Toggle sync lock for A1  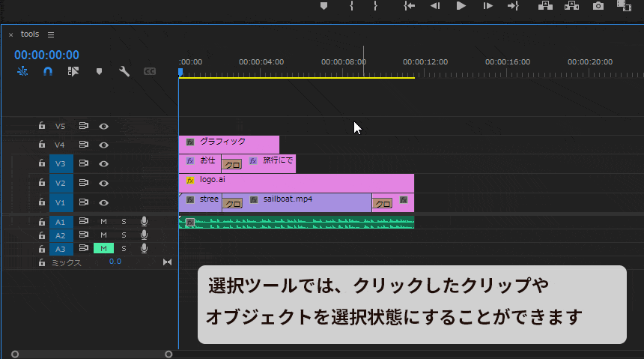point(84,221)
